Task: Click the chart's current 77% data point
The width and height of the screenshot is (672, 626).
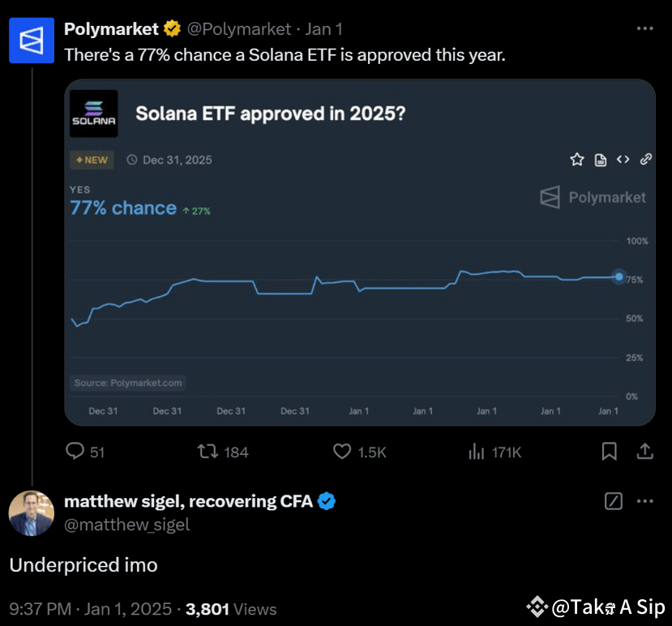Action: click(x=619, y=277)
